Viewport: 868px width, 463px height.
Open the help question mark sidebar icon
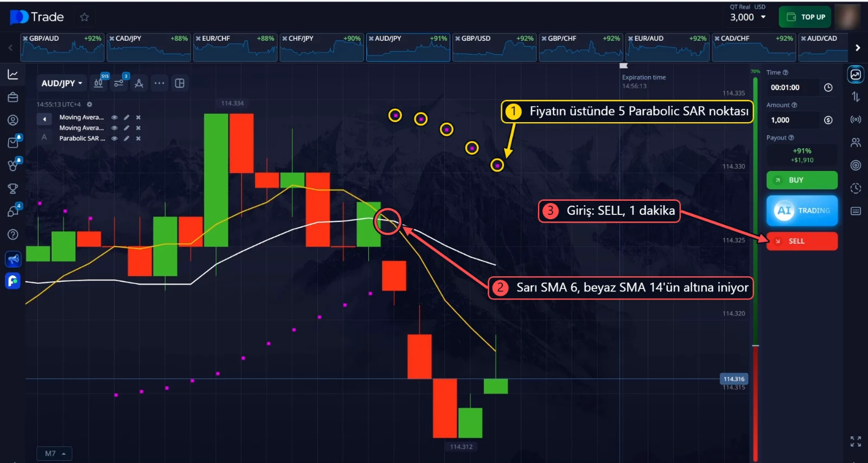click(x=13, y=234)
